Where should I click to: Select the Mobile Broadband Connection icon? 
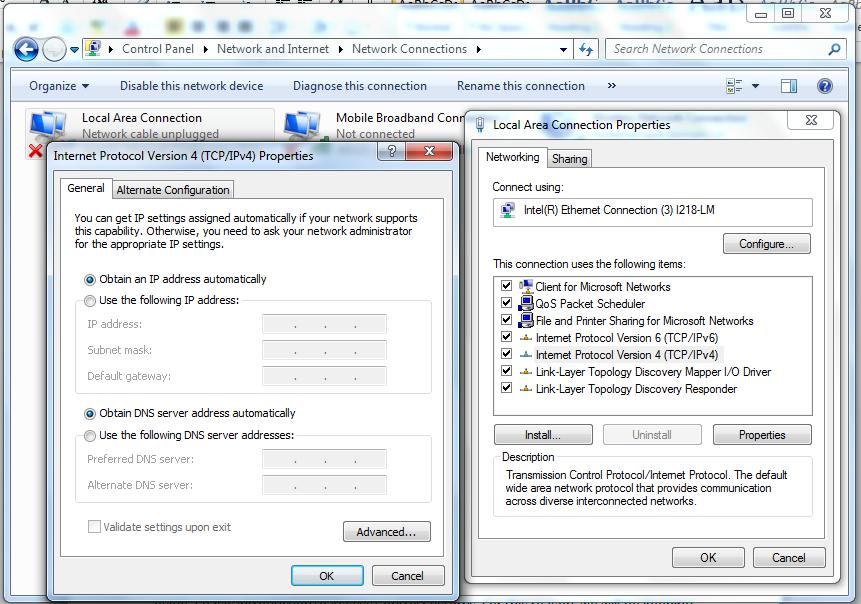pyautogui.click(x=303, y=125)
